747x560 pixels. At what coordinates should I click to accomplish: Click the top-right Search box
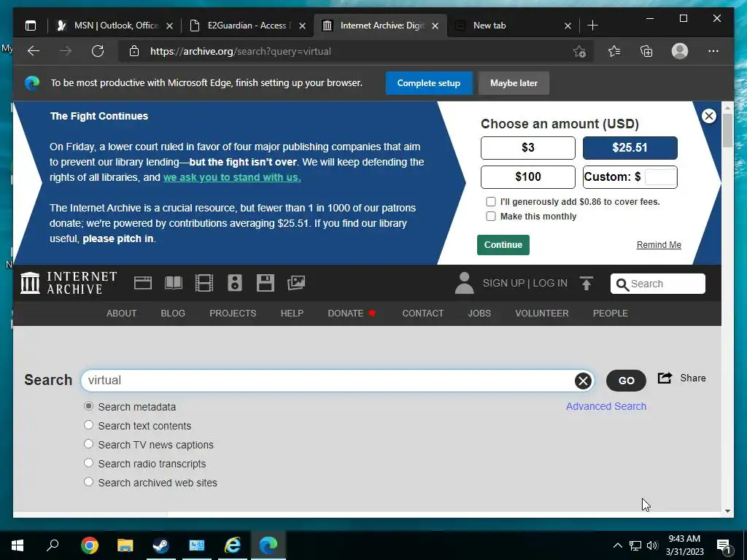(x=658, y=284)
